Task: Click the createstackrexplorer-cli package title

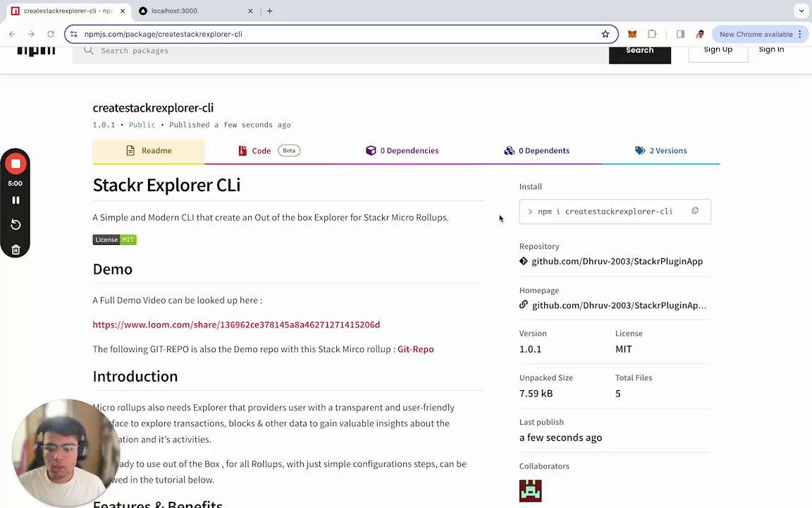Action: 153,108
